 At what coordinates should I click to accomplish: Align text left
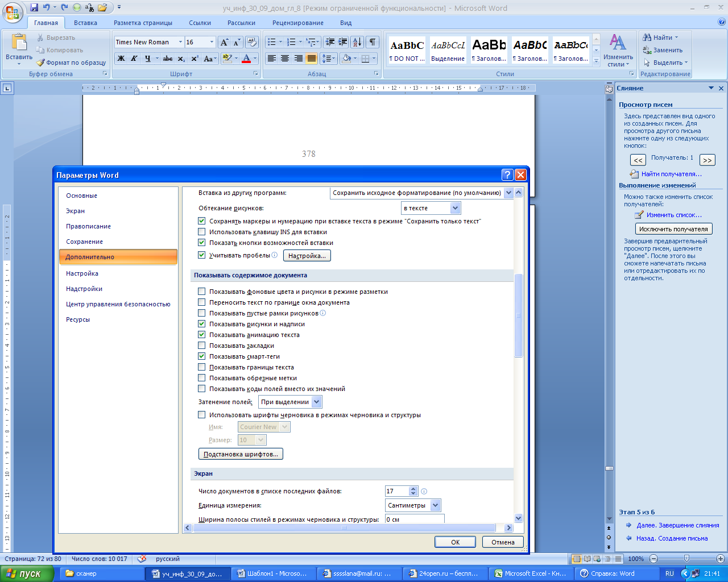pyautogui.click(x=272, y=59)
